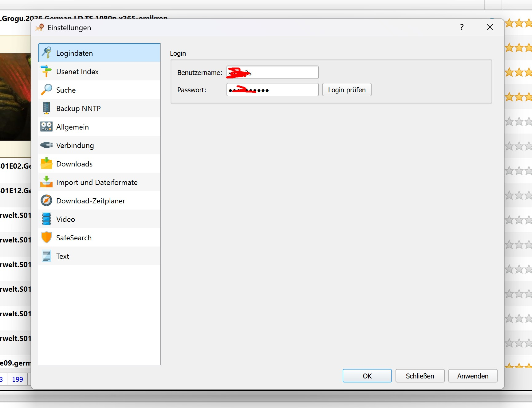Focus the Benutzername input field
Screen dimensions: 532x408
tap(272, 73)
